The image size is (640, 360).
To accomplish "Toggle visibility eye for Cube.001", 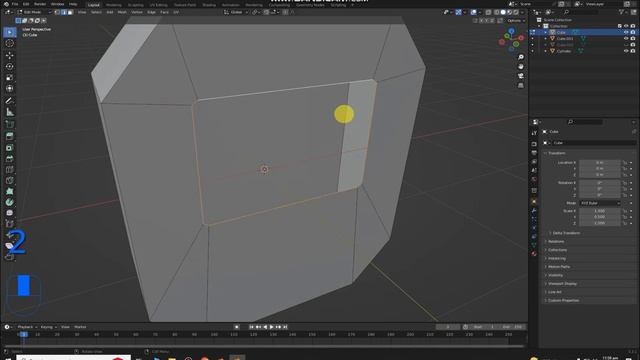I will [x=626, y=38].
